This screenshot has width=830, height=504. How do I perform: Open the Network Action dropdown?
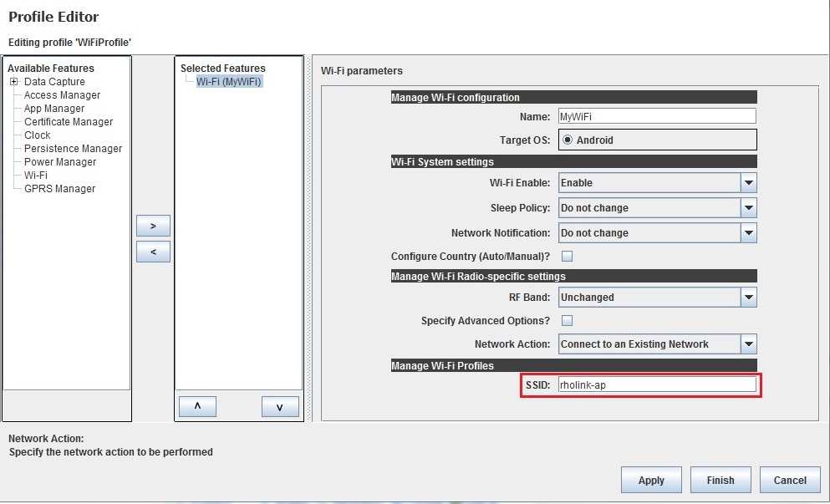click(x=748, y=344)
